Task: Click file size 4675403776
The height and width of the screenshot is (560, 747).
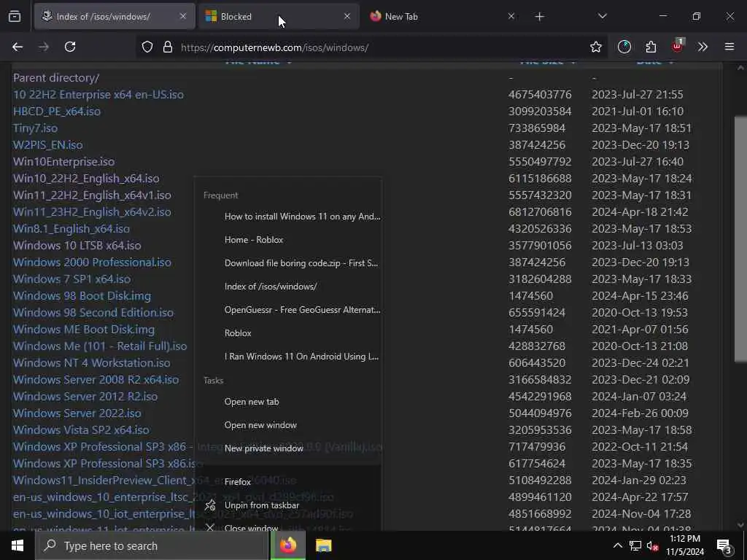Action: coord(540,94)
